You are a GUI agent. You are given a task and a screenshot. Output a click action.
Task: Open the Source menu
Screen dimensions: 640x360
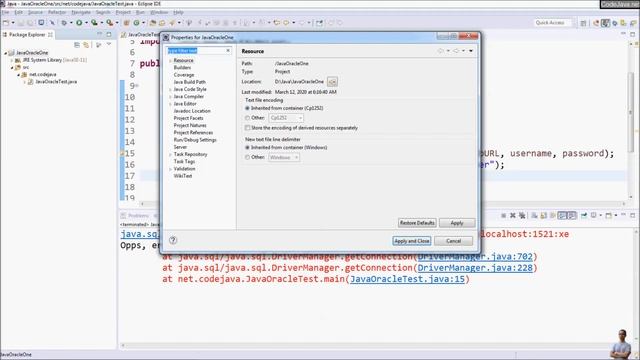pyautogui.click(x=35, y=12)
